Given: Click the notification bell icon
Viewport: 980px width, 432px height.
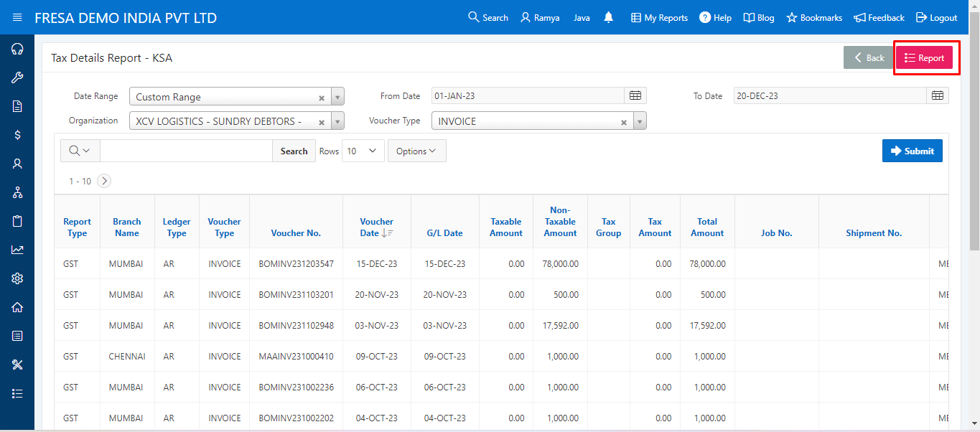Looking at the screenshot, I should click(x=609, y=17).
